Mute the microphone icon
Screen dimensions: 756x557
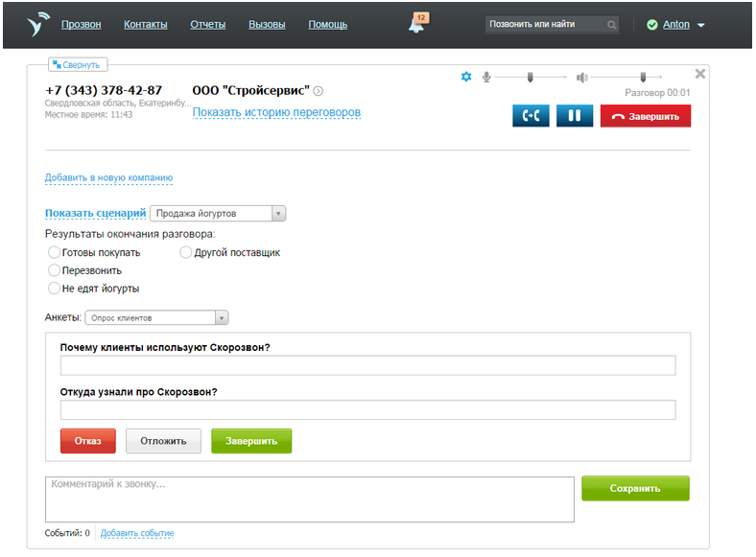pos(486,77)
